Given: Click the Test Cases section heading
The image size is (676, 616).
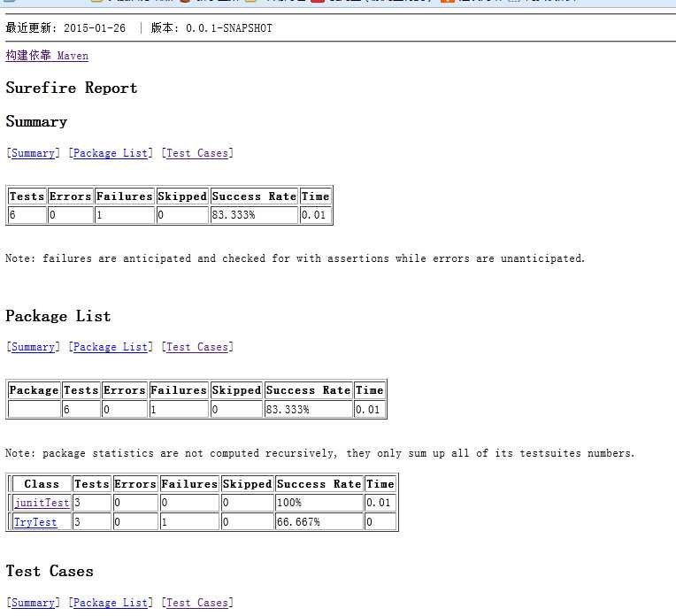Looking at the screenshot, I should click(50, 571).
